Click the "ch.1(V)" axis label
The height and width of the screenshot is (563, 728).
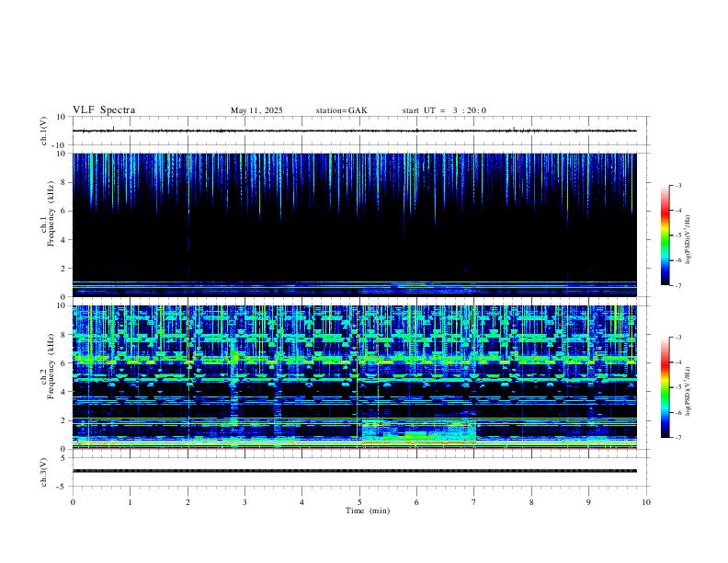[44, 131]
